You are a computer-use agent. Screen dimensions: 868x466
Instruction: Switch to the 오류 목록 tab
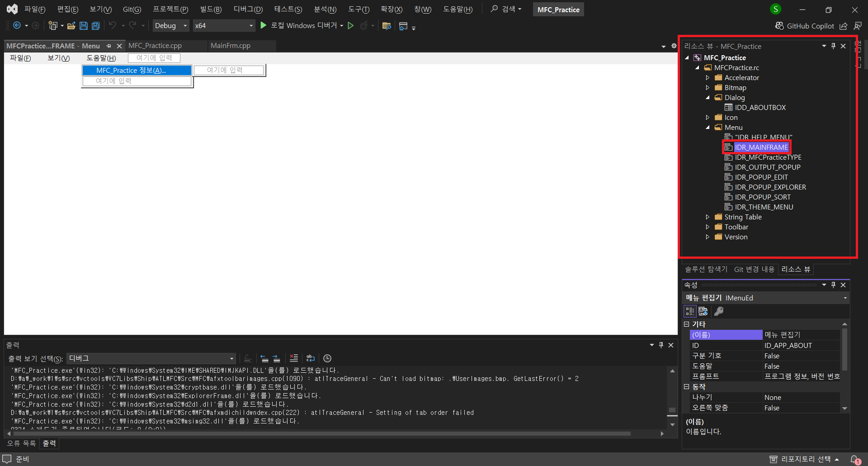[21, 443]
